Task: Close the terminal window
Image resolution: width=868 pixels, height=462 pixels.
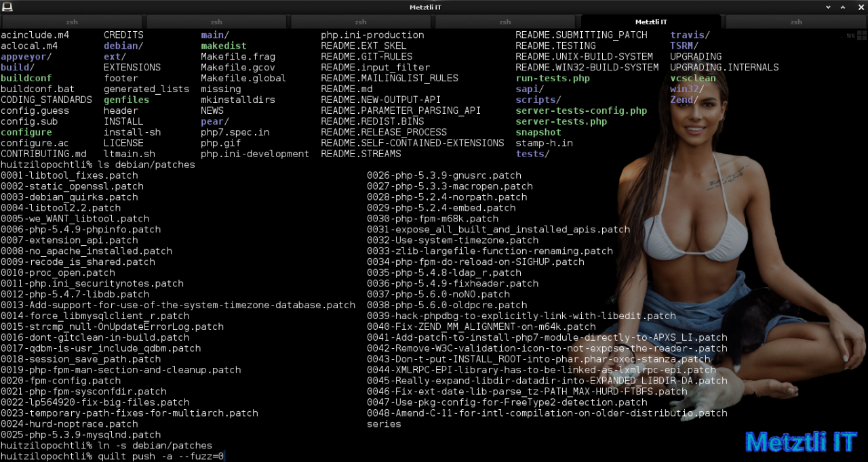Action: click(x=859, y=7)
